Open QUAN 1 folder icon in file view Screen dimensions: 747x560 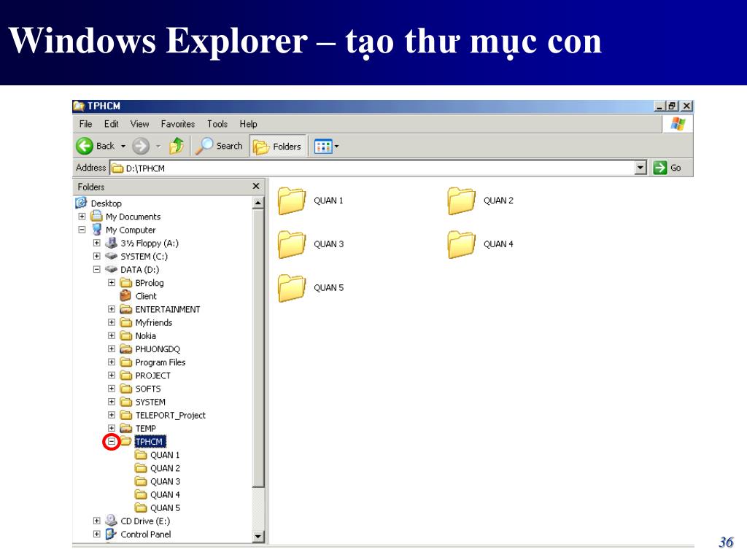[x=292, y=201]
